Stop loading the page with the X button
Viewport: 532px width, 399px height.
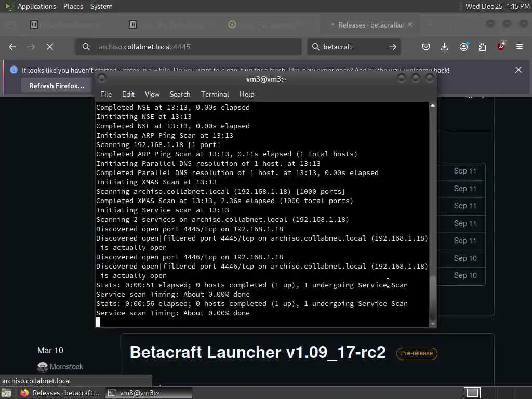(50, 47)
